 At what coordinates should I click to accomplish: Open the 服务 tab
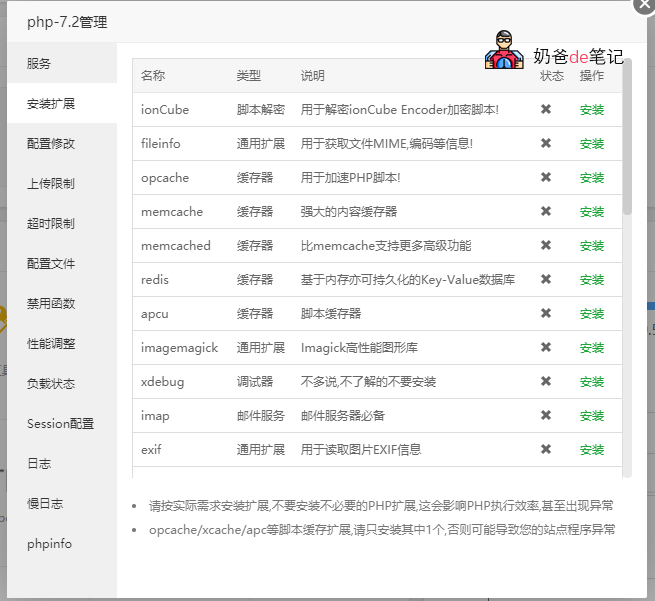point(39,64)
